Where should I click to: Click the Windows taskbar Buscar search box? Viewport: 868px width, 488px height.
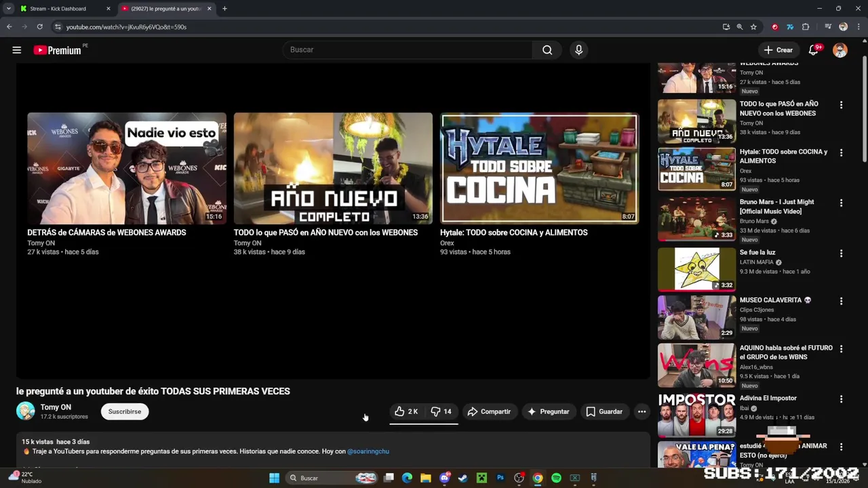click(332, 478)
